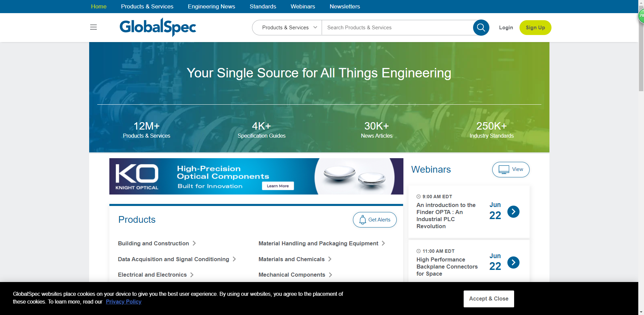Click the bell icon in Get Alerts

363,220
